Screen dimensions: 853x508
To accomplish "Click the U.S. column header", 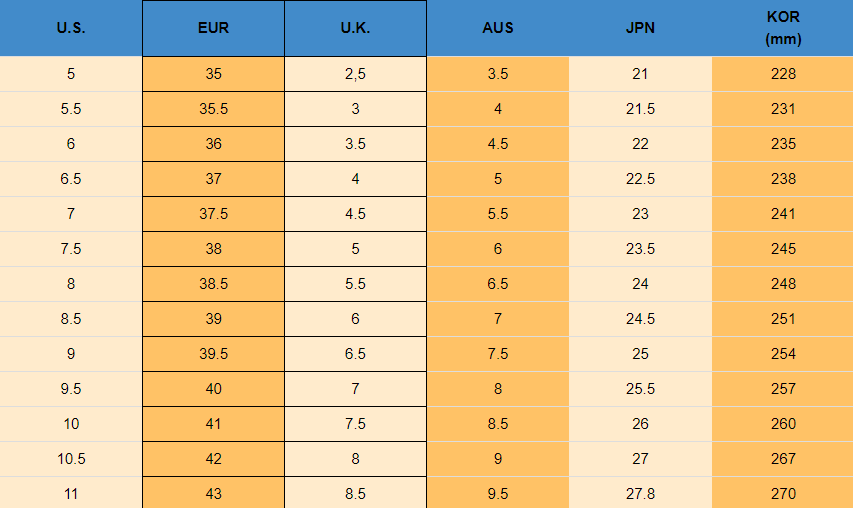I will 71,28.
